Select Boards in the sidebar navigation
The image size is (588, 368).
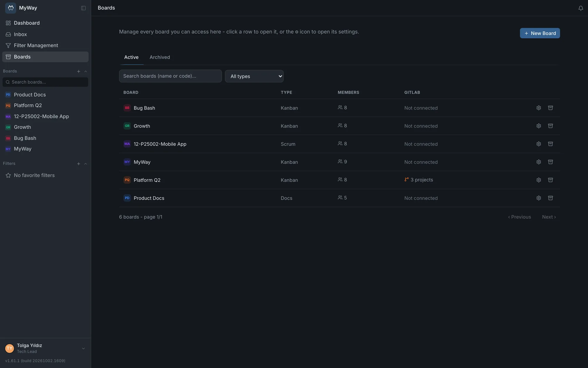click(45, 57)
